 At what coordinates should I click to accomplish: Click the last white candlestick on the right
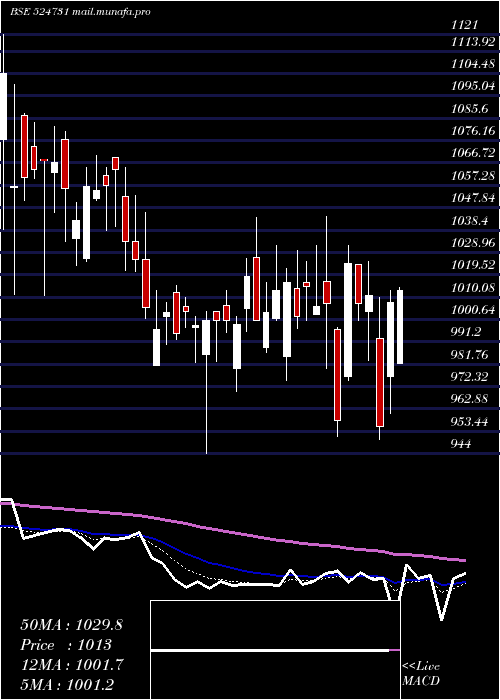point(400,327)
